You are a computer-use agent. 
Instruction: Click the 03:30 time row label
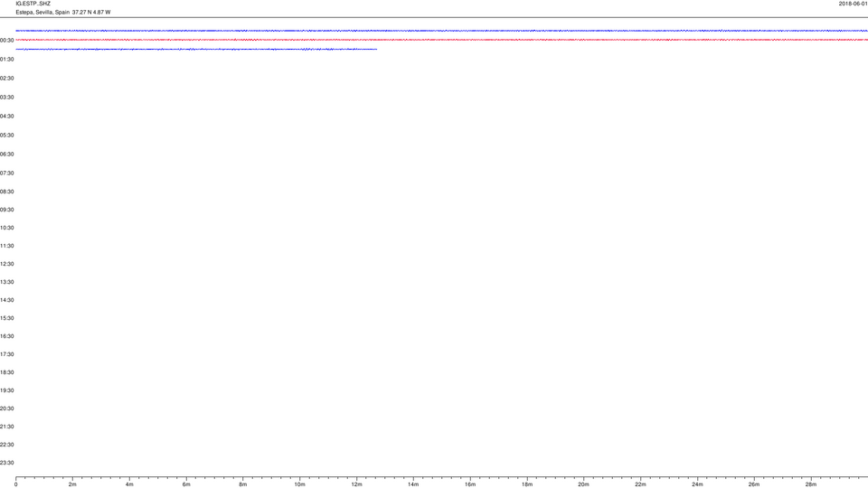click(6, 98)
